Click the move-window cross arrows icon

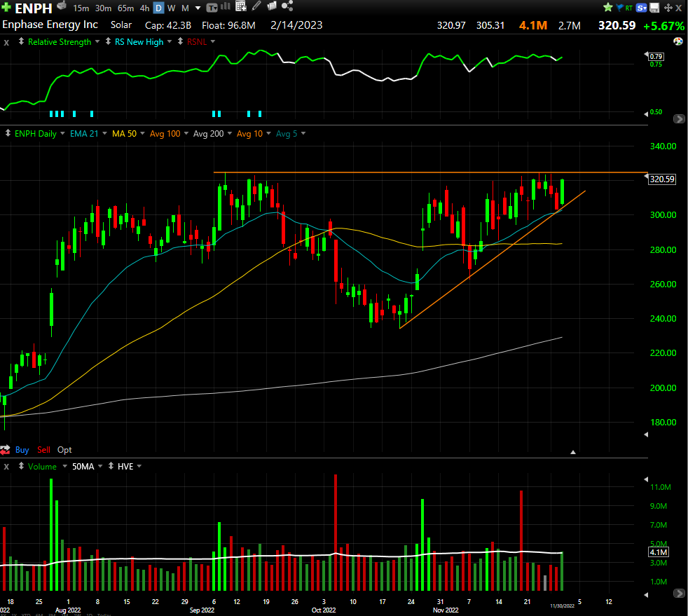(x=668, y=8)
